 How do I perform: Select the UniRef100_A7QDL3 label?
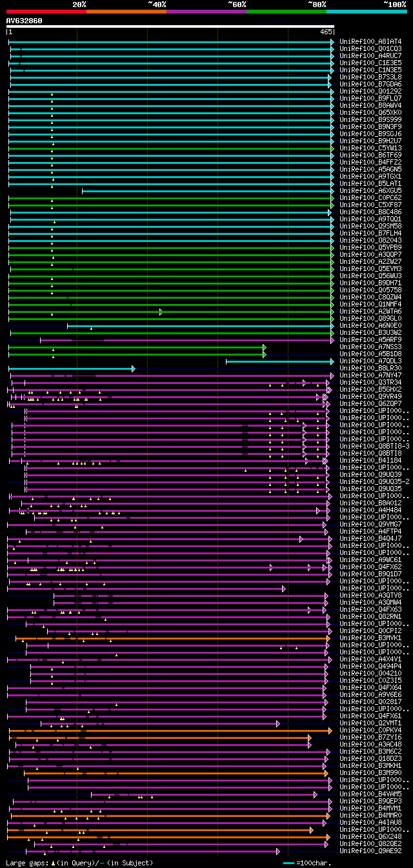pyautogui.click(x=370, y=361)
